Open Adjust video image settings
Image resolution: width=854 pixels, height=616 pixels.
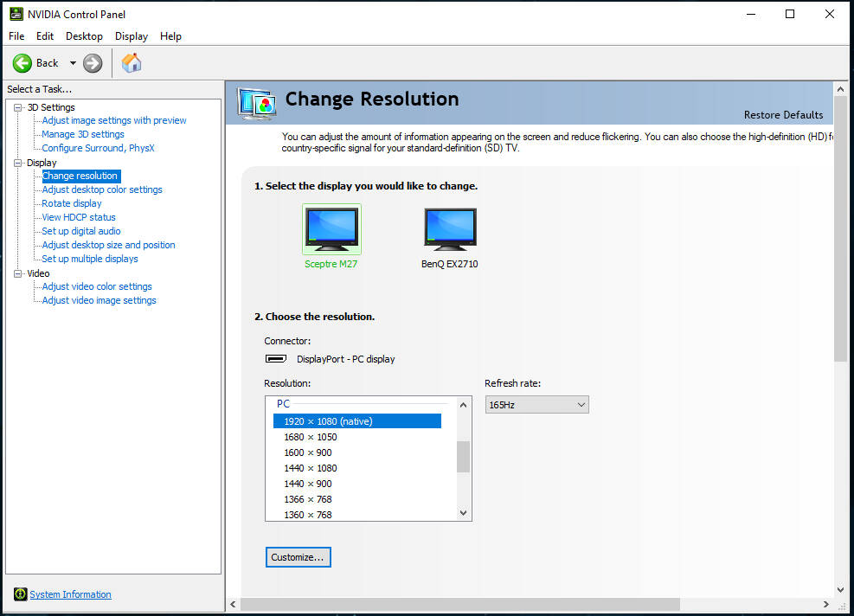pos(99,300)
